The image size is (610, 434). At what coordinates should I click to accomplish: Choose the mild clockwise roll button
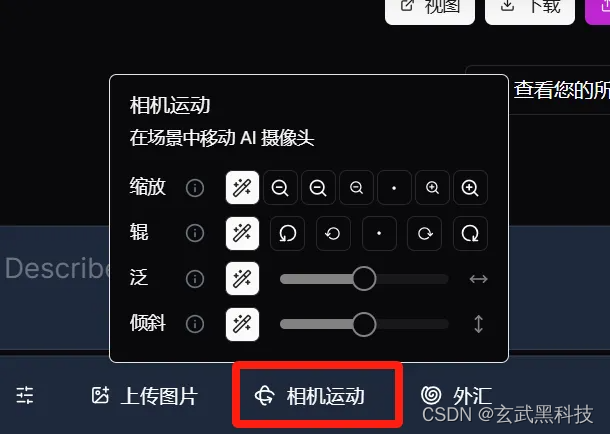pos(424,233)
